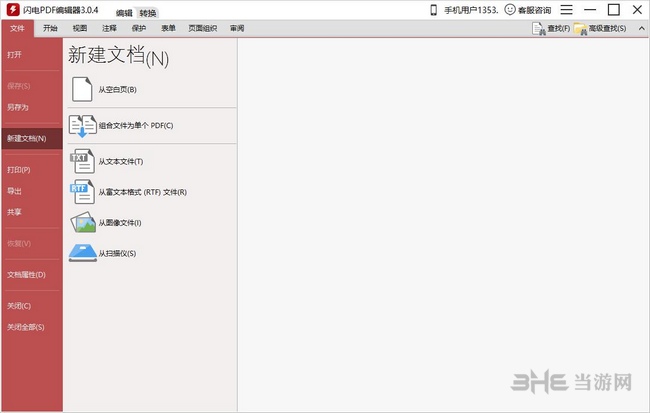Click the 从文本文件(T) label

click(121, 161)
